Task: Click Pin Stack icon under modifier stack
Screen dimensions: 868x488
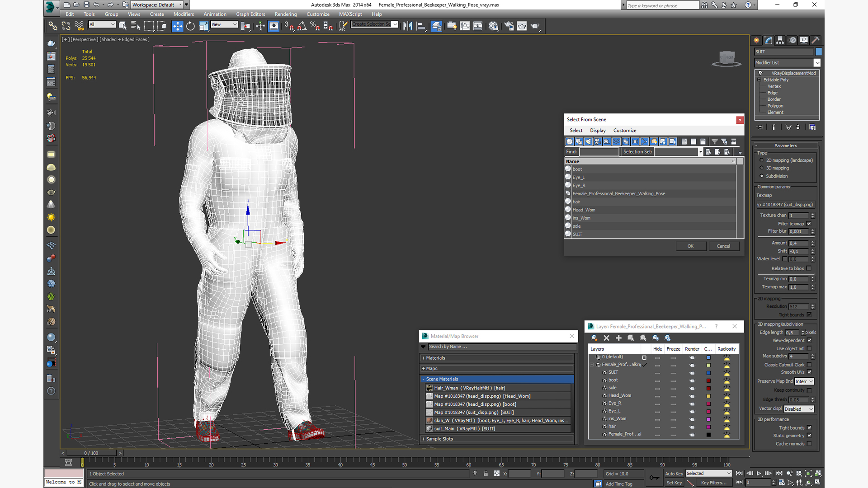Action: pyautogui.click(x=759, y=127)
